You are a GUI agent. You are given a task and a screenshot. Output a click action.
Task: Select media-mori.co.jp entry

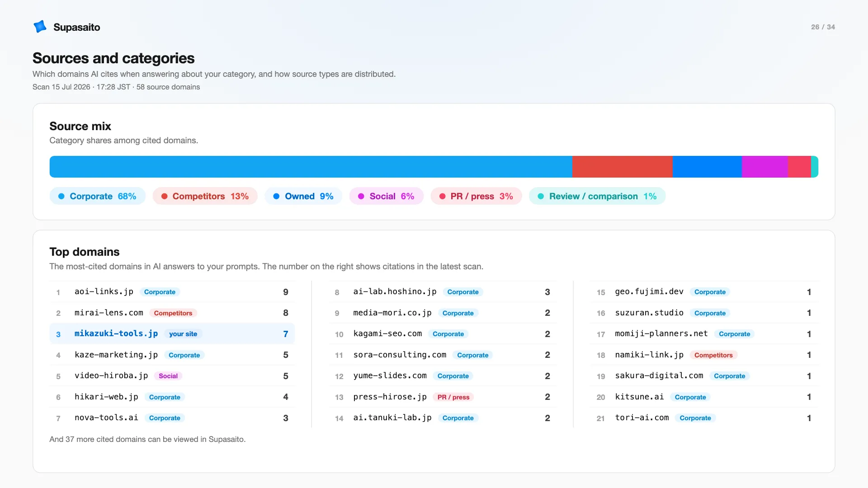(x=443, y=313)
